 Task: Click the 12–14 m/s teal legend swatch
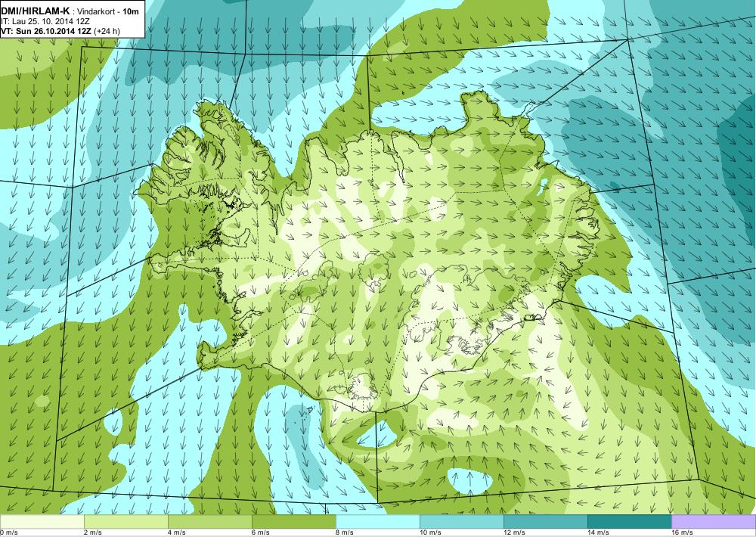pos(546,522)
